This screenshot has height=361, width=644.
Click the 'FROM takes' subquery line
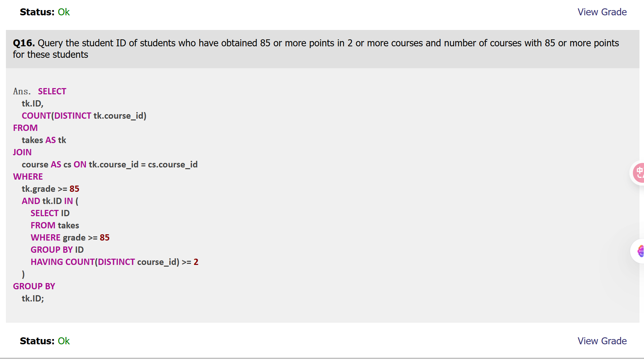[55, 225]
